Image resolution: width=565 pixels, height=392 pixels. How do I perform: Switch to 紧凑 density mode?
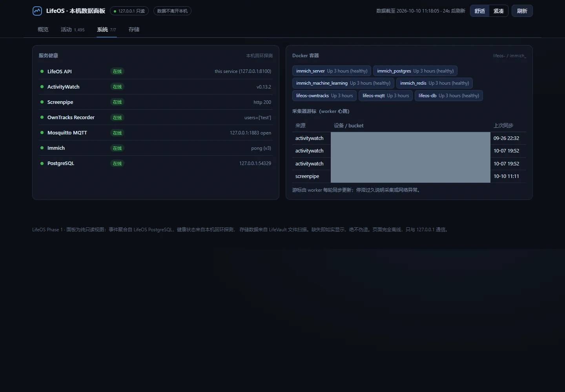pyautogui.click(x=499, y=11)
